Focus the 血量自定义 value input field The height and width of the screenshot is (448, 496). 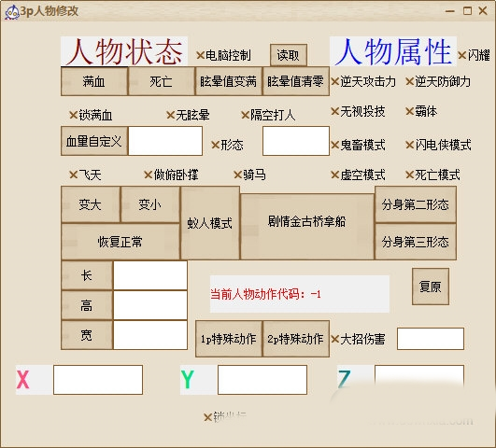[x=165, y=141]
